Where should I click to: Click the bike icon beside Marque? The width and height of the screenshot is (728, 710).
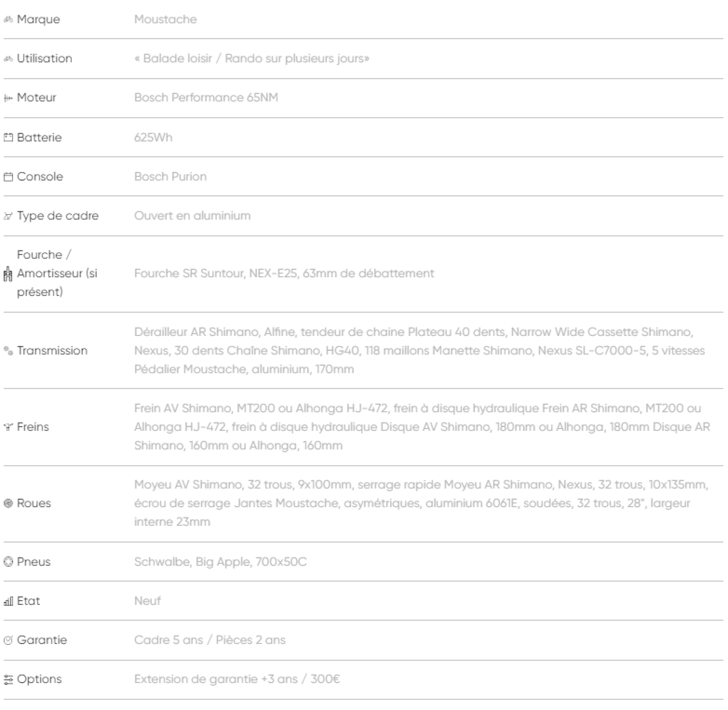click(8, 19)
